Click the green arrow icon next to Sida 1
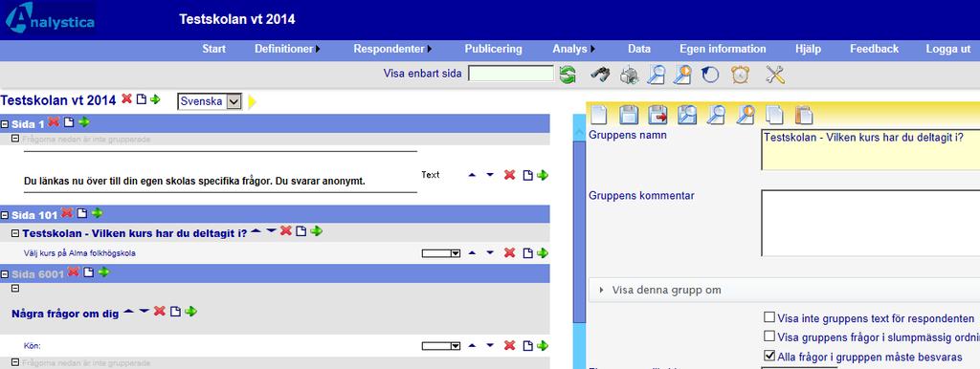The width and height of the screenshot is (980, 369). pos(84,122)
